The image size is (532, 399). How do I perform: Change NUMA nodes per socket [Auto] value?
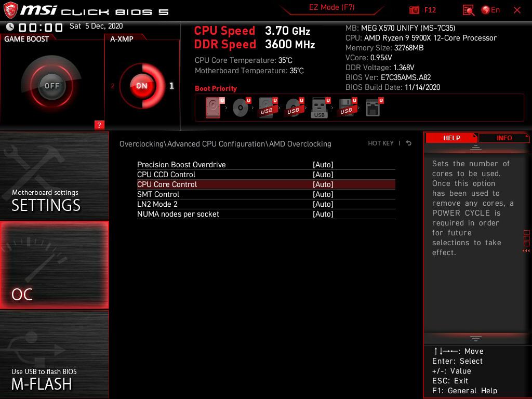(323, 214)
